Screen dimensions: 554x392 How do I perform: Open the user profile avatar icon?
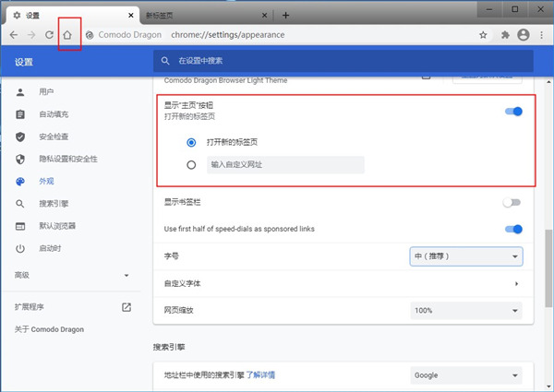coord(524,35)
